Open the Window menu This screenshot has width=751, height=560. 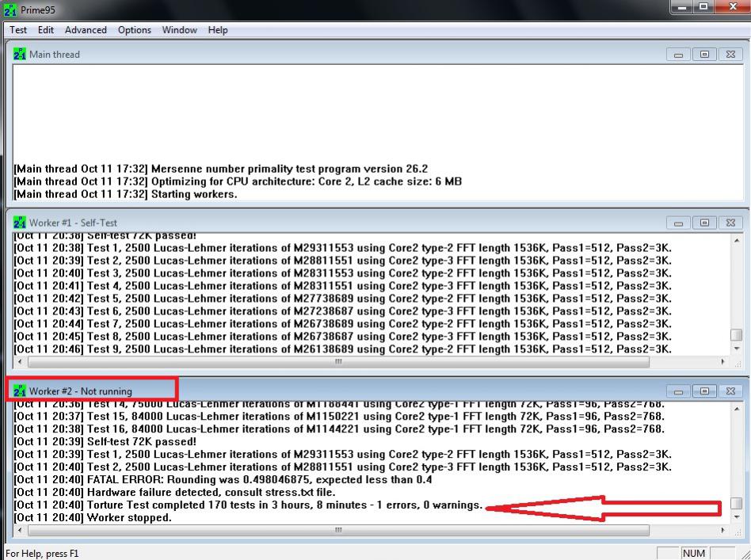tap(180, 29)
